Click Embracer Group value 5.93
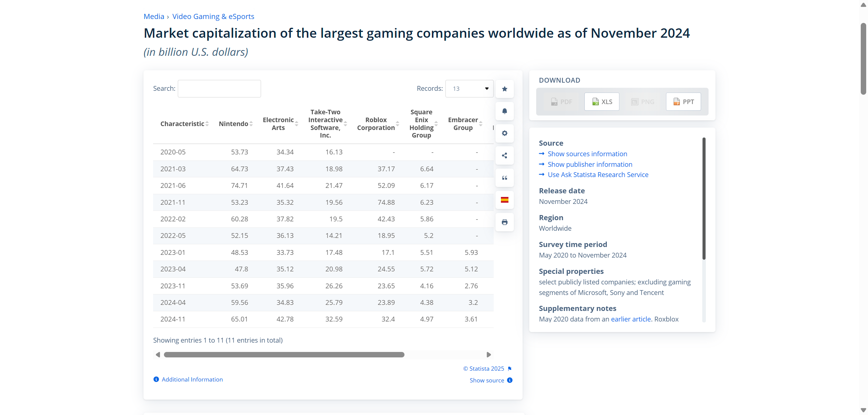Image resolution: width=868 pixels, height=415 pixels. 471,252
